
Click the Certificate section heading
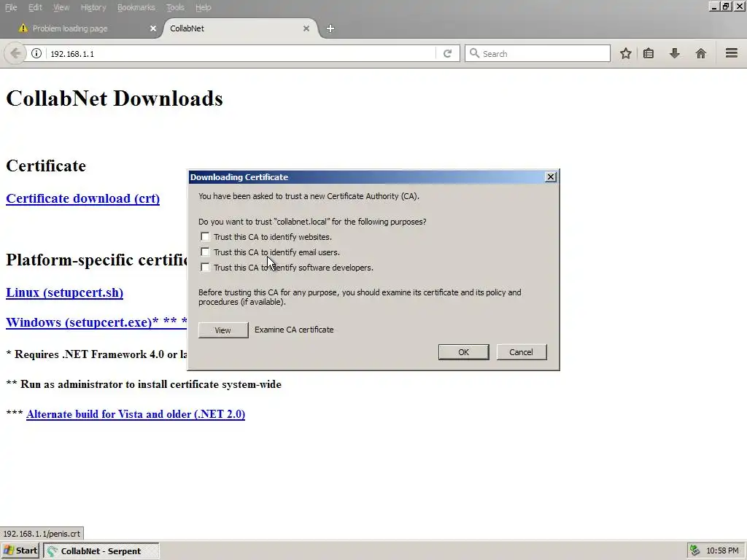[46, 166]
